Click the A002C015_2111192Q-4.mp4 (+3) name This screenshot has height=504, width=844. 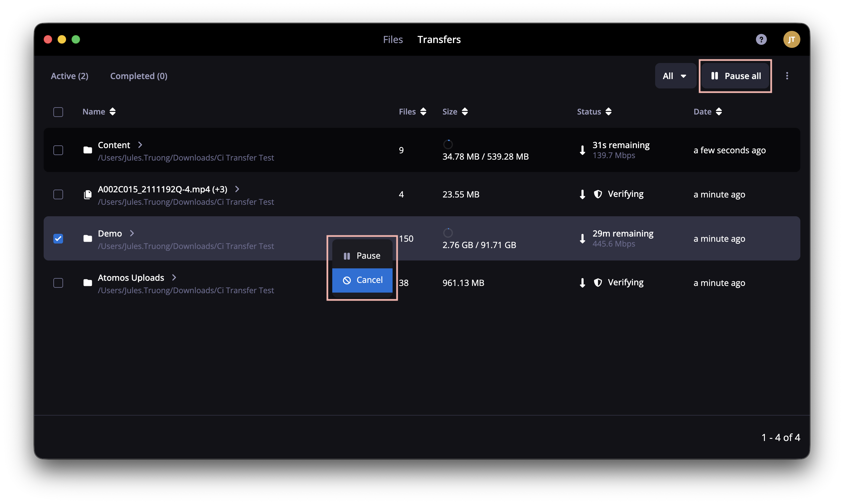[162, 189]
